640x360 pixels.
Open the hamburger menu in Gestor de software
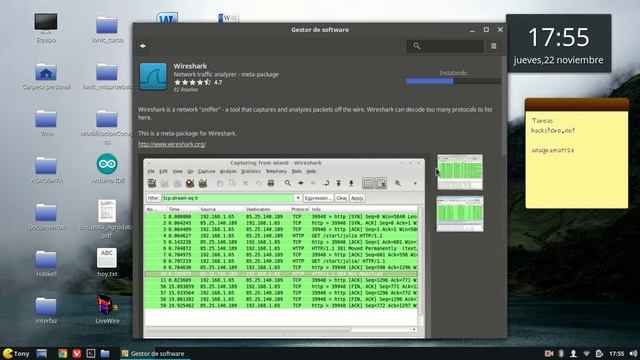493,46
